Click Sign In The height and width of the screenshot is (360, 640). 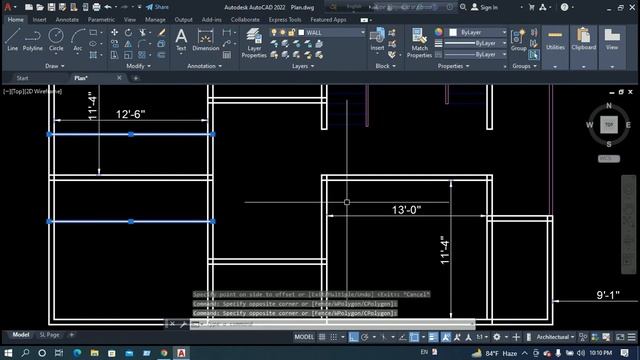click(484, 7)
